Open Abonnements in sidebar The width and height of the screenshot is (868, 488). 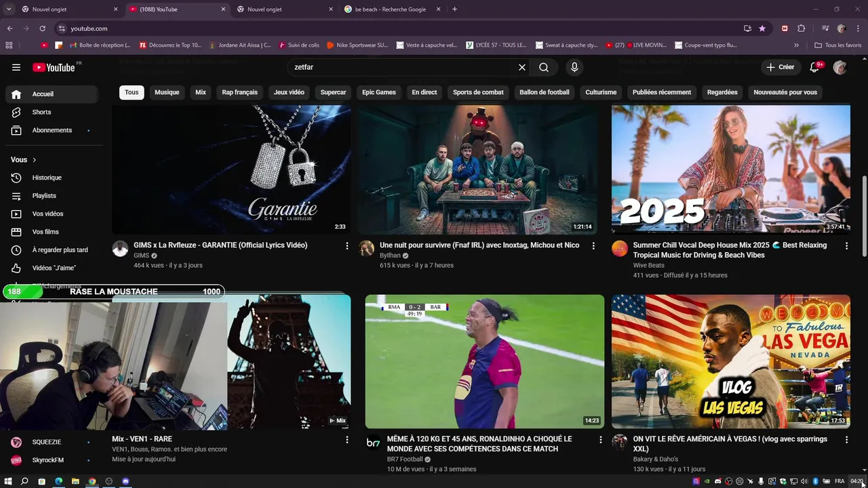point(52,130)
